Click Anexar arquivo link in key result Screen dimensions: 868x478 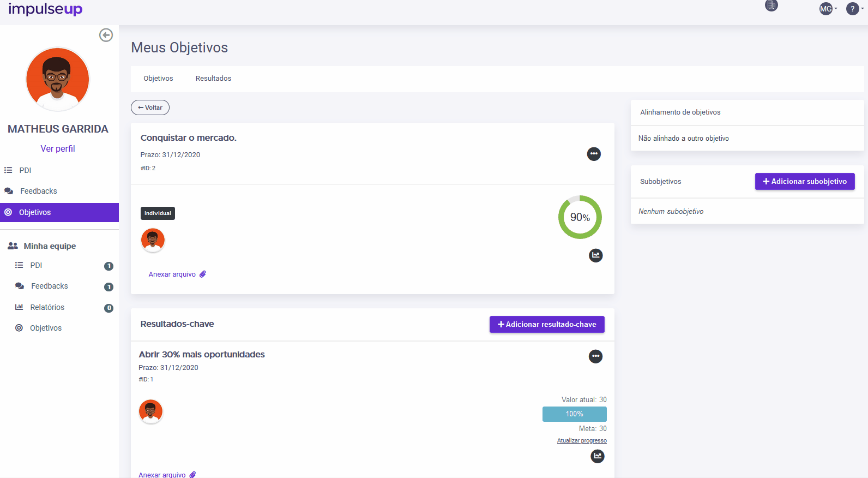pos(162,474)
